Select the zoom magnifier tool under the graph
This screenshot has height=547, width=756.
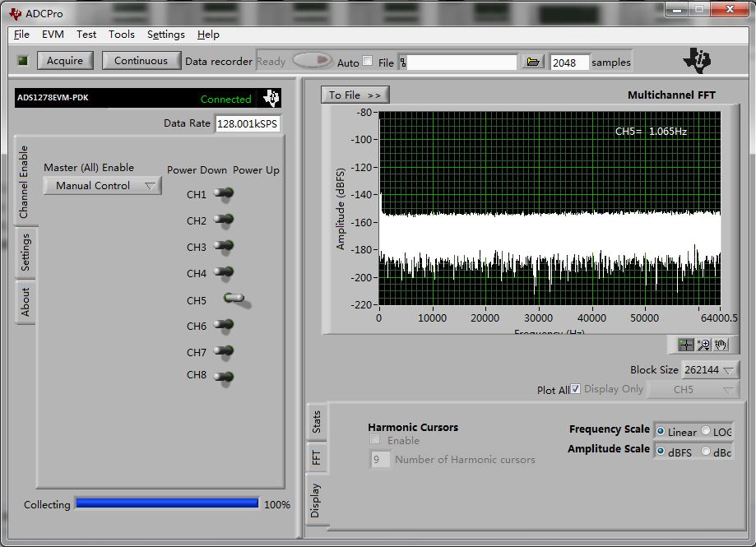703,345
